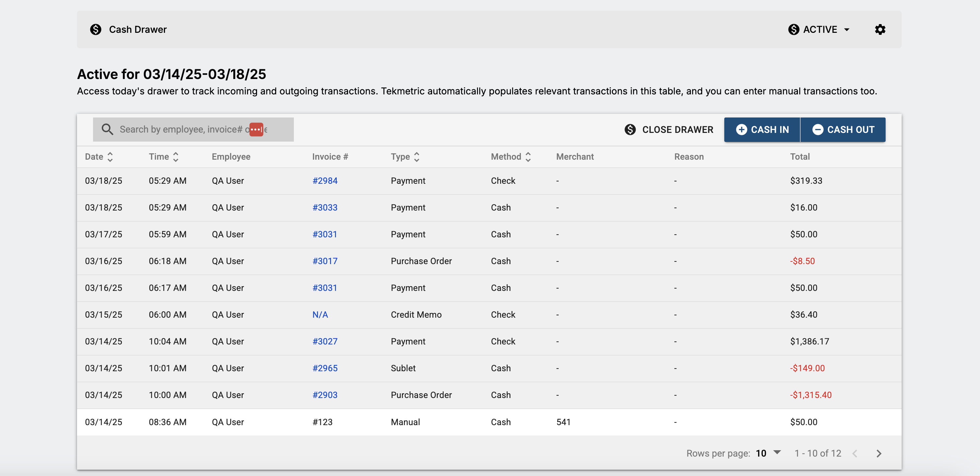Click the 03/17/25 date cell
The width and height of the screenshot is (980, 476).
click(103, 234)
